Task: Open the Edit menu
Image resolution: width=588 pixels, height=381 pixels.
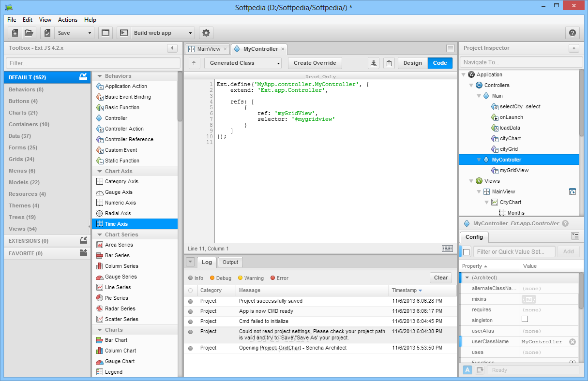Action: click(x=28, y=20)
